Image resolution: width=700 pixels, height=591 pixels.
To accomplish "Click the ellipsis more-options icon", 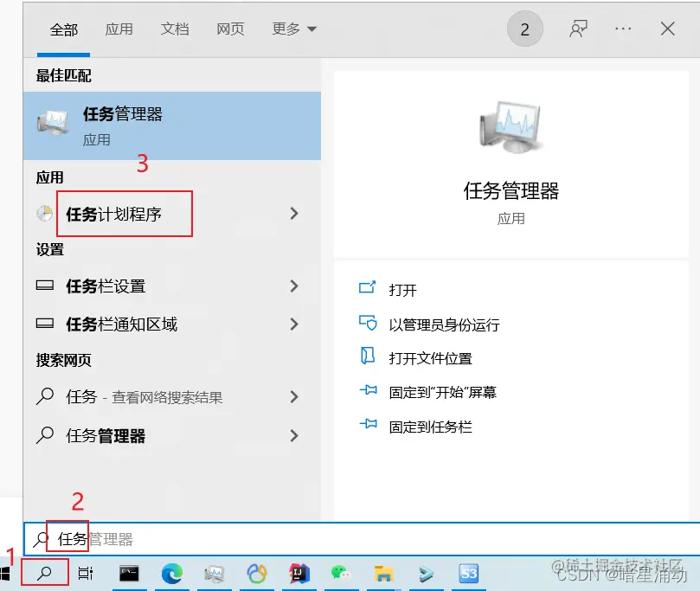I will (x=622, y=28).
